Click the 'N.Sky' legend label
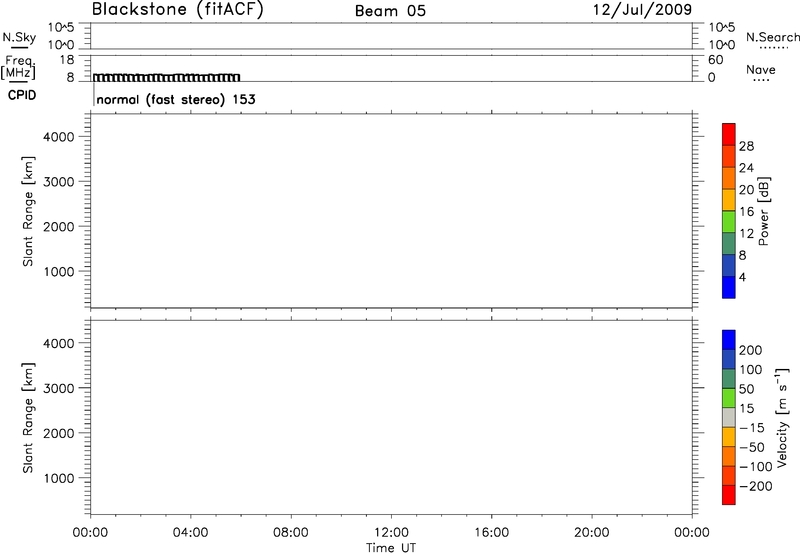 (x=19, y=38)
